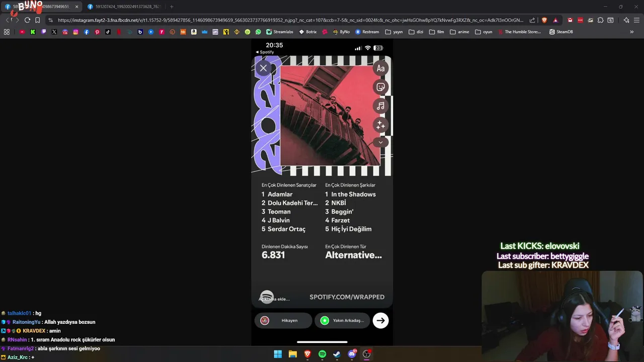Click the minutes listened value 6.831
644x362 pixels.
(273, 255)
